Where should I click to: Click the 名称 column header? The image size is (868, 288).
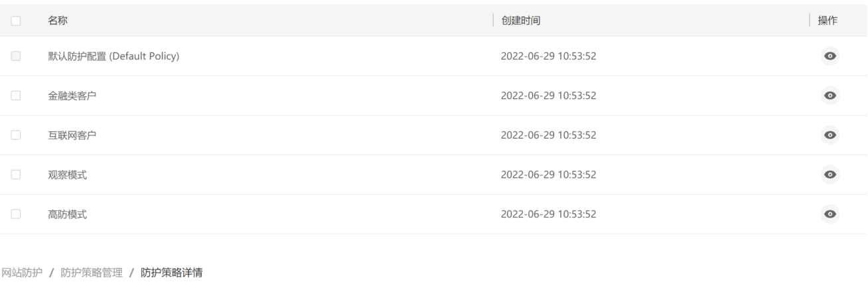58,21
